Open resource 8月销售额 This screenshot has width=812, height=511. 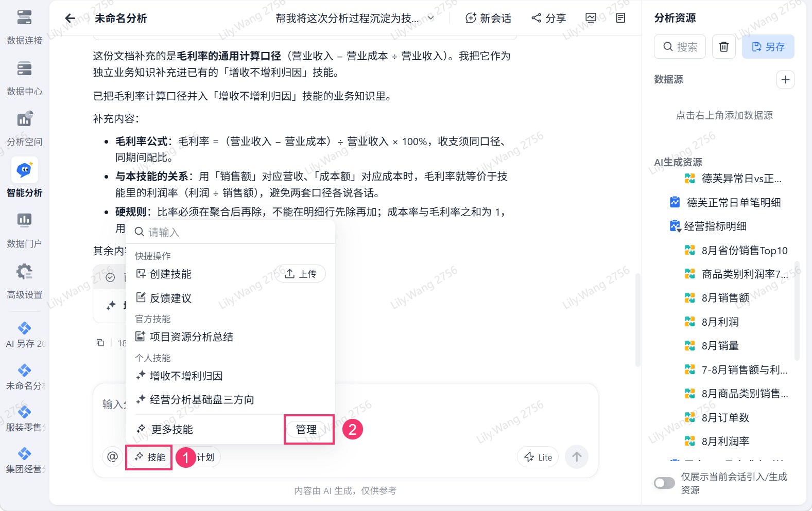(x=717, y=298)
